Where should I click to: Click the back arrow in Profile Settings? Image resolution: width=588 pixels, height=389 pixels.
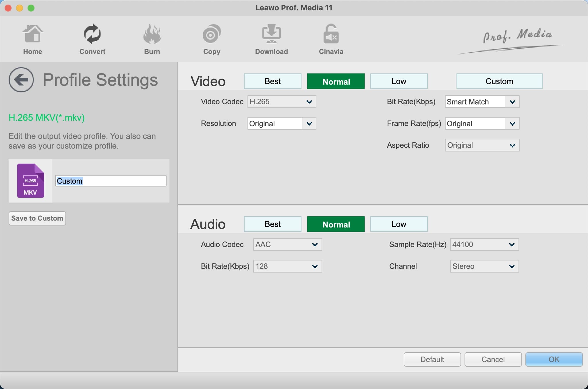pos(21,80)
